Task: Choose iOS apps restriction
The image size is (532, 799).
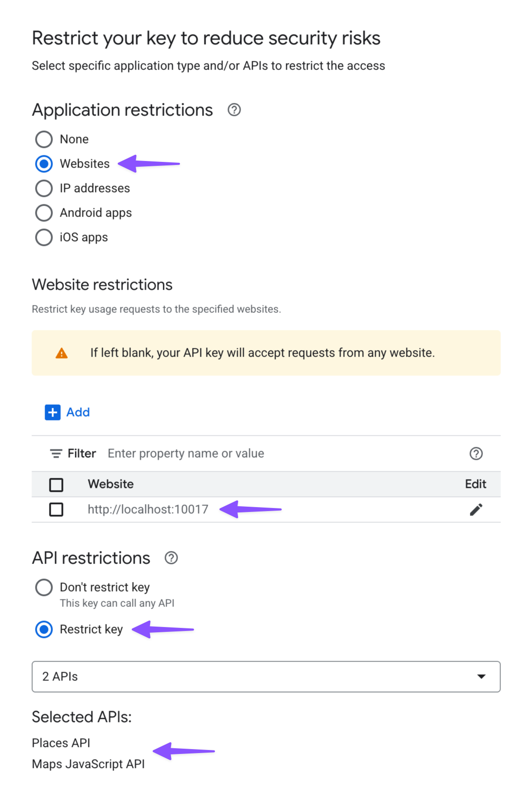Action: click(44, 238)
